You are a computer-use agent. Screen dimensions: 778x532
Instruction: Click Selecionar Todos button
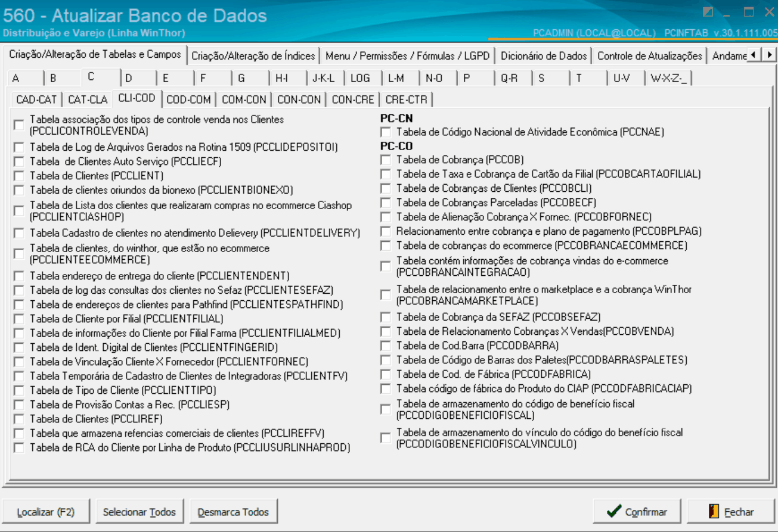pyautogui.click(x=140, y=512)
